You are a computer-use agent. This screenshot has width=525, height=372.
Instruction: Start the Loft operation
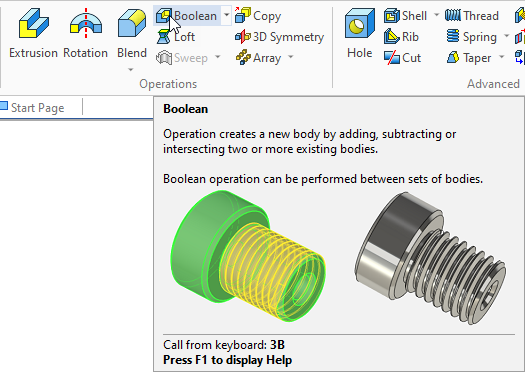176,37
